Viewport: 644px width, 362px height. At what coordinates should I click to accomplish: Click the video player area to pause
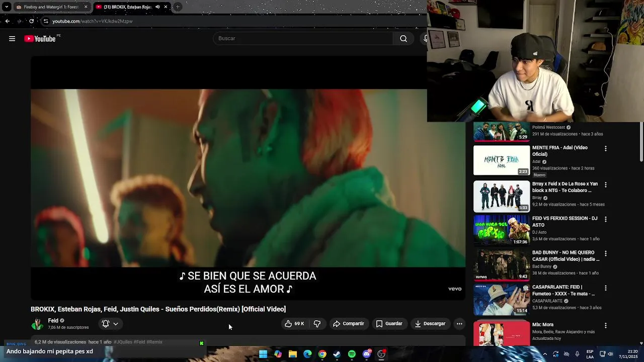[248, 178]
